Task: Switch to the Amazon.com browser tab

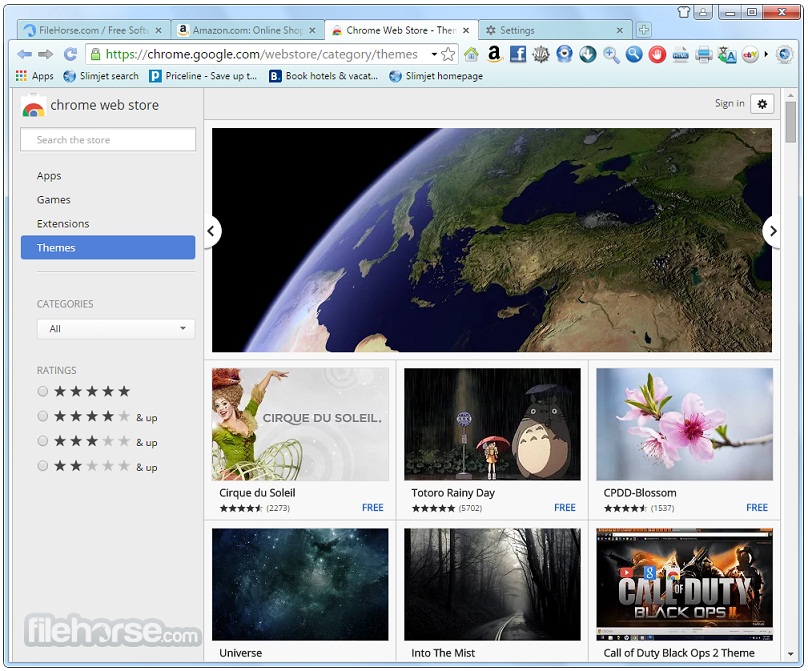Action: pos(243,30)
